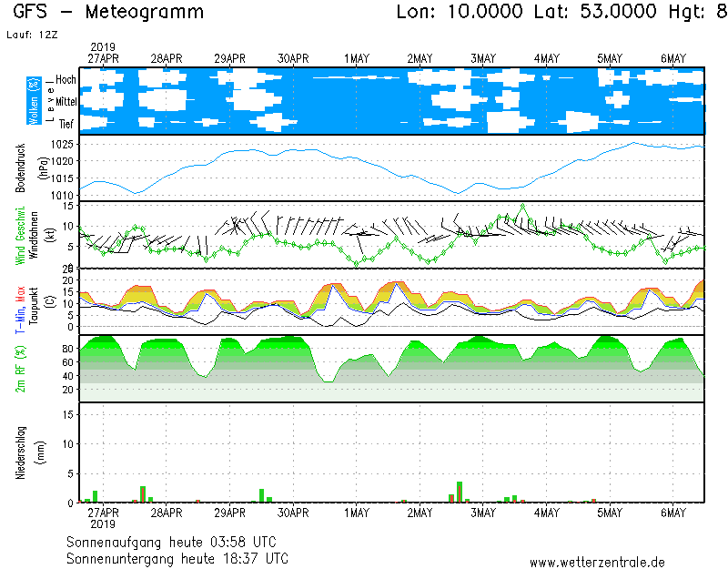Click the '(C)' temperature unit label
The image size is (728, 569).
50,302
